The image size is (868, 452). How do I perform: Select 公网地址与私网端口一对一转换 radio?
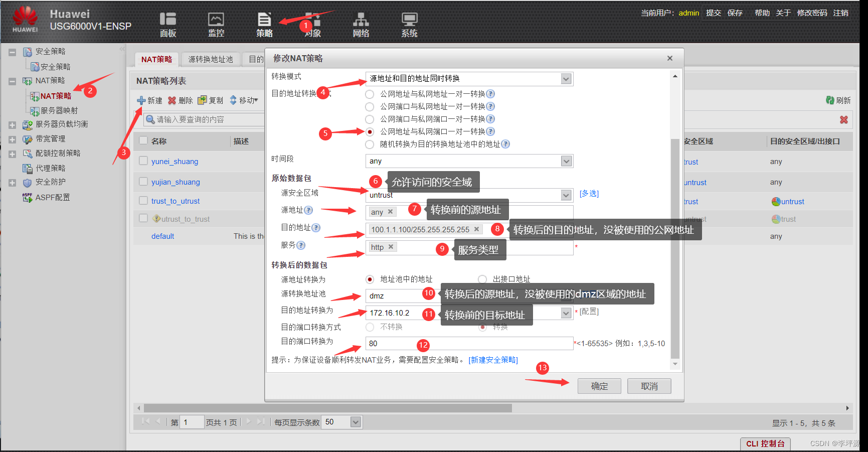370,132
